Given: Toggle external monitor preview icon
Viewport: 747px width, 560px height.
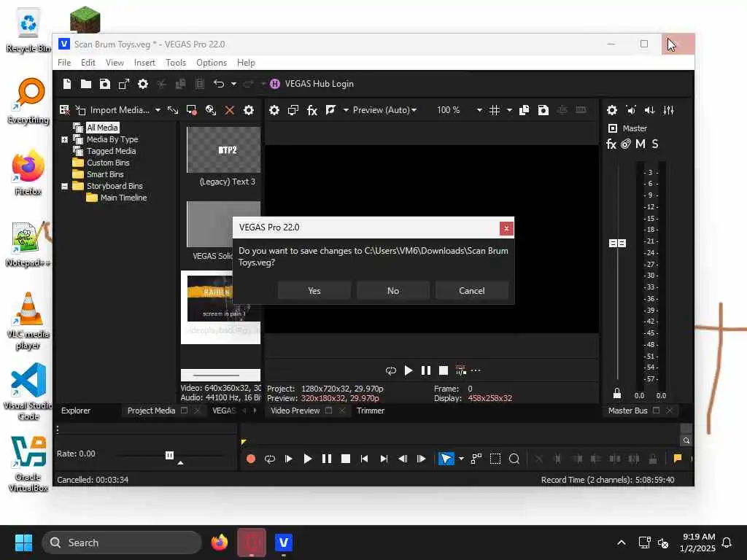Looking at the screenshot, I should [x=293, y=110].
